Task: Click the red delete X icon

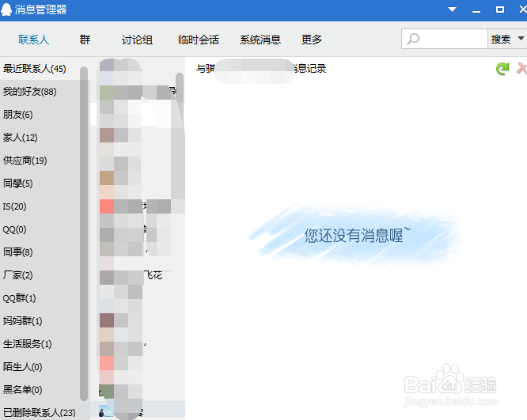Action: [521, 69]
